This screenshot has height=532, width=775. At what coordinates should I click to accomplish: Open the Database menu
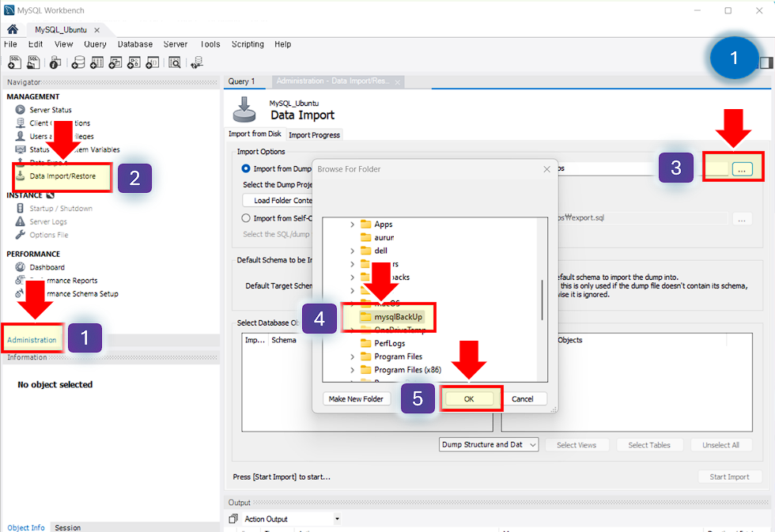coord(135,44)
